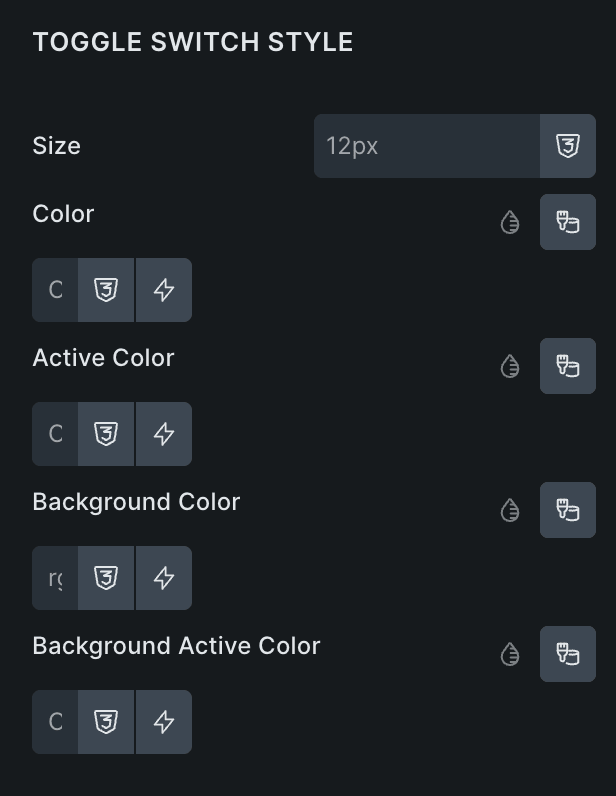
Task: Click the CSS variable icon under Background Color
Action: tap(106, 578)
